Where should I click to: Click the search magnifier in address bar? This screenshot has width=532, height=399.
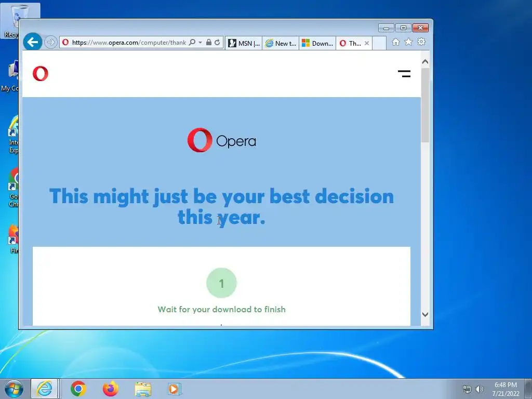pyautogui.click(x=192, y=43)
